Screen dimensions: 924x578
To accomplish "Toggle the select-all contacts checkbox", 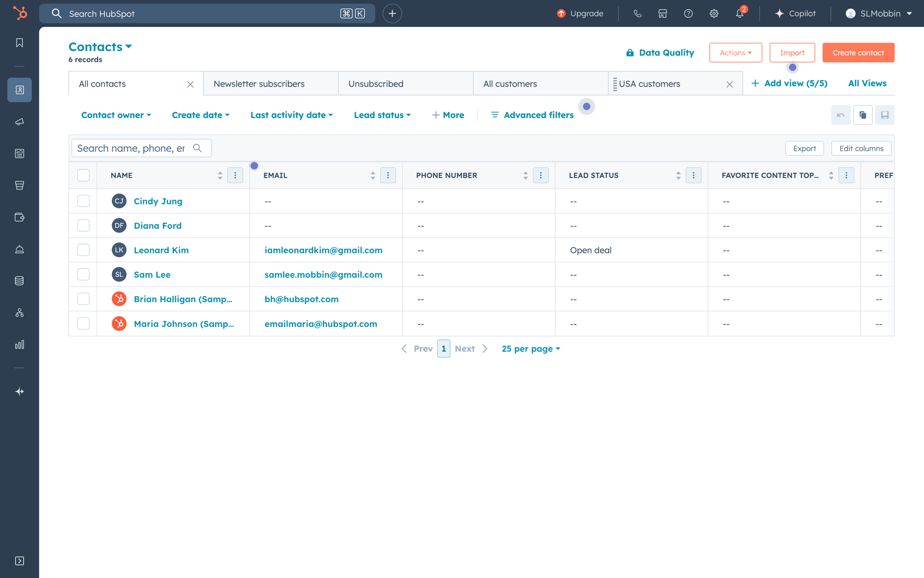I will pos(83,175).
